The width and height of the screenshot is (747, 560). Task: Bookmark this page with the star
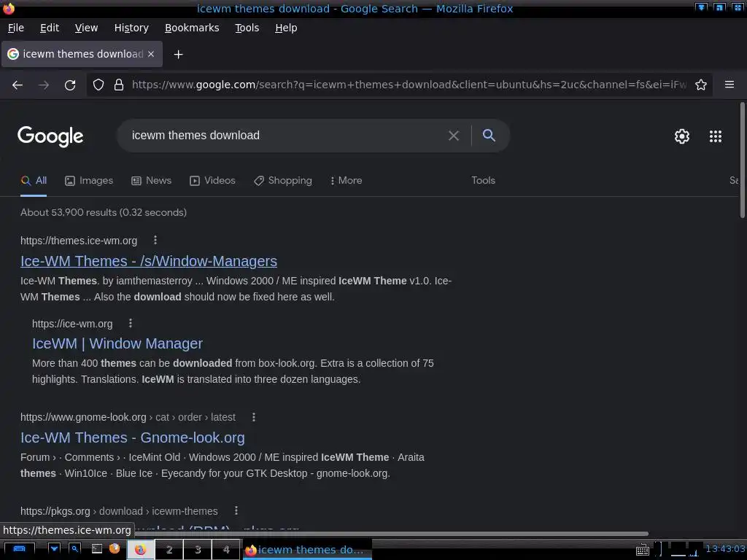[701, 85]
